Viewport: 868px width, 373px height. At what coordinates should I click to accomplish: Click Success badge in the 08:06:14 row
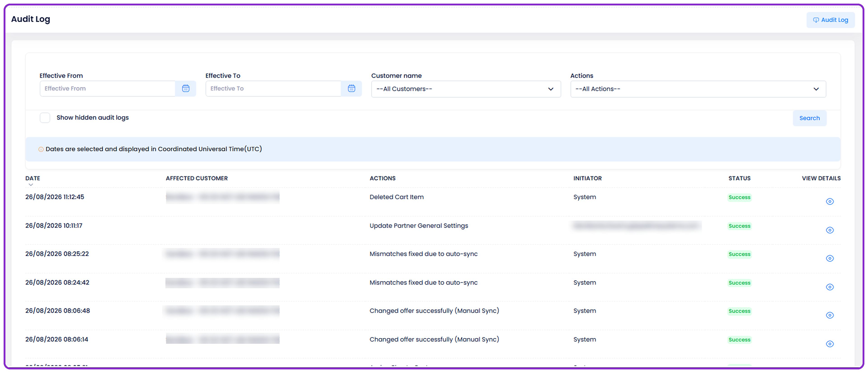coord(739,340)
